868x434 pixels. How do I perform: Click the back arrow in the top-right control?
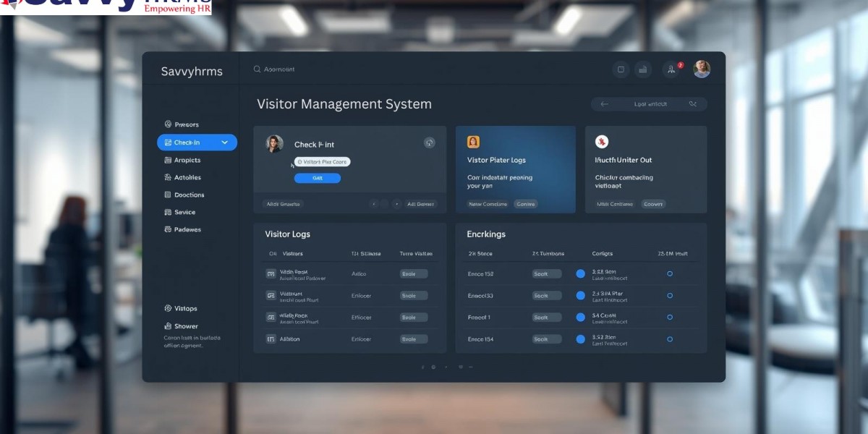pyautogui.click(x=603, y=104)
